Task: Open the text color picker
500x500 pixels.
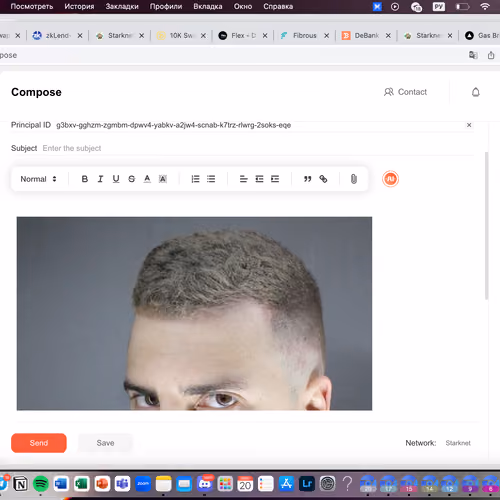Action: coord(147,179)
